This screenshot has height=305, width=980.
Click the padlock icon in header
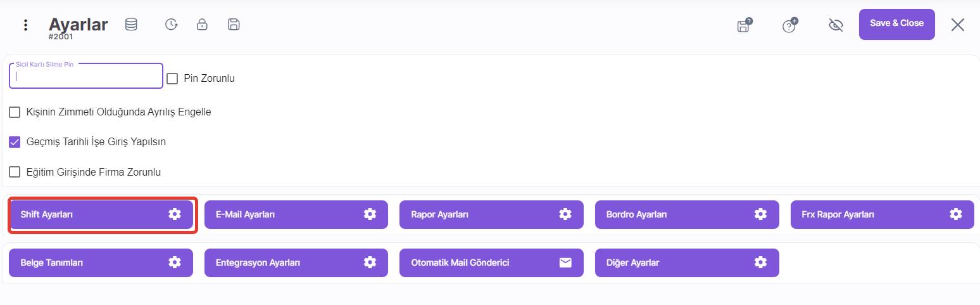coord(202,25)
